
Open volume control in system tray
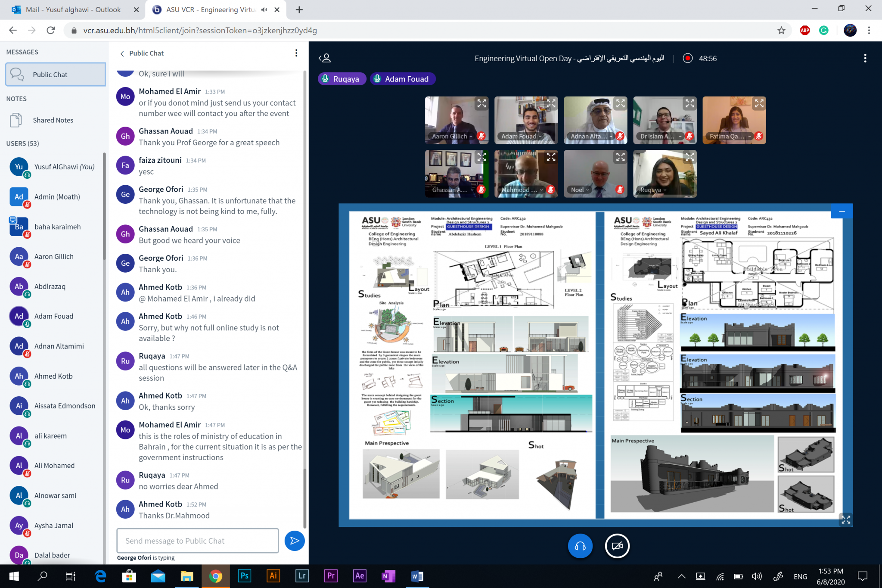[x=757, y=576]
